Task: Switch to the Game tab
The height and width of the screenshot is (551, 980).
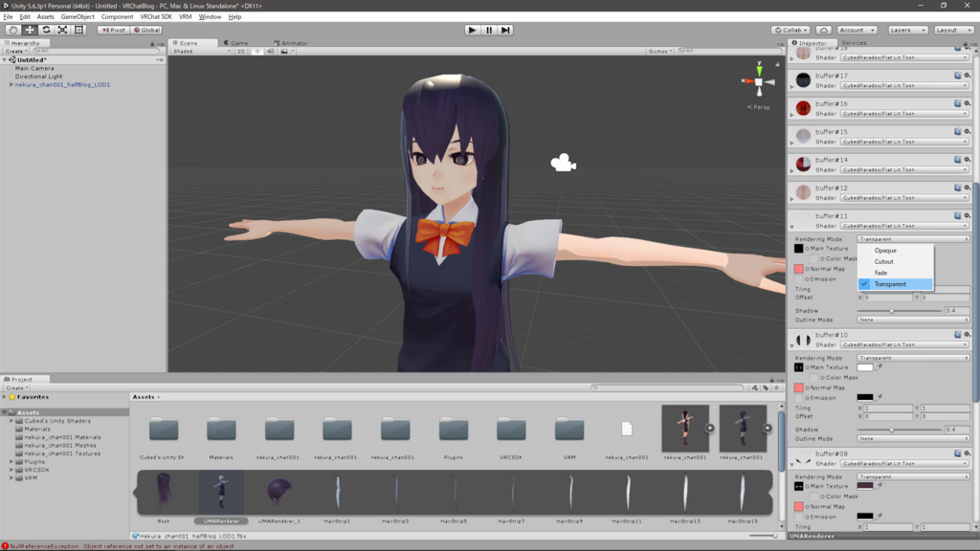Action: pos(235,43)
